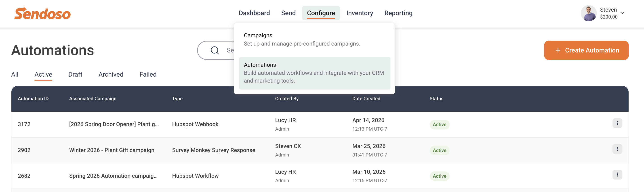The height and width of the screenshot is (192, 644).
Task: Go to Dashboard in top navigation
Action: [254, 13]
